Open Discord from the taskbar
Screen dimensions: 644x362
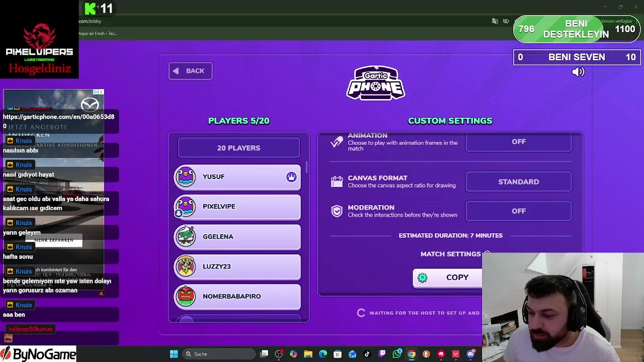(471, 354)
